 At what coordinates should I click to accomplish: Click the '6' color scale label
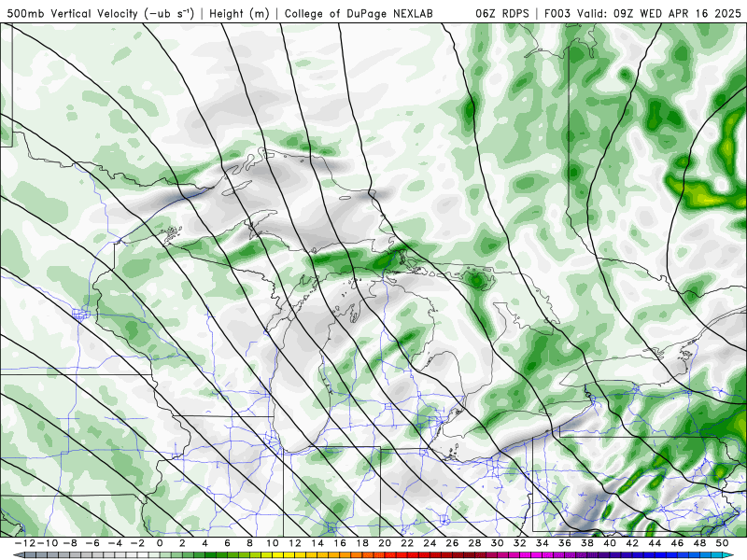227,543
